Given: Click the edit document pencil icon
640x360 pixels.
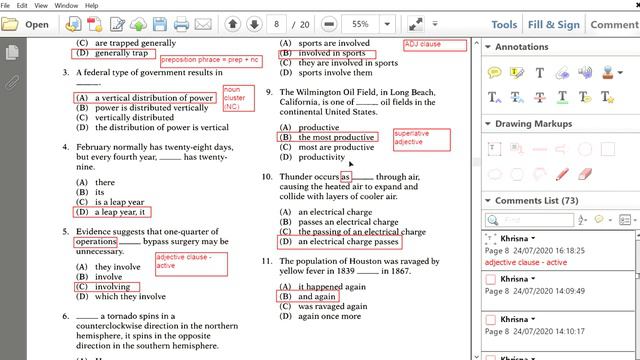Looking at the screenshot, I should [117, 24].
